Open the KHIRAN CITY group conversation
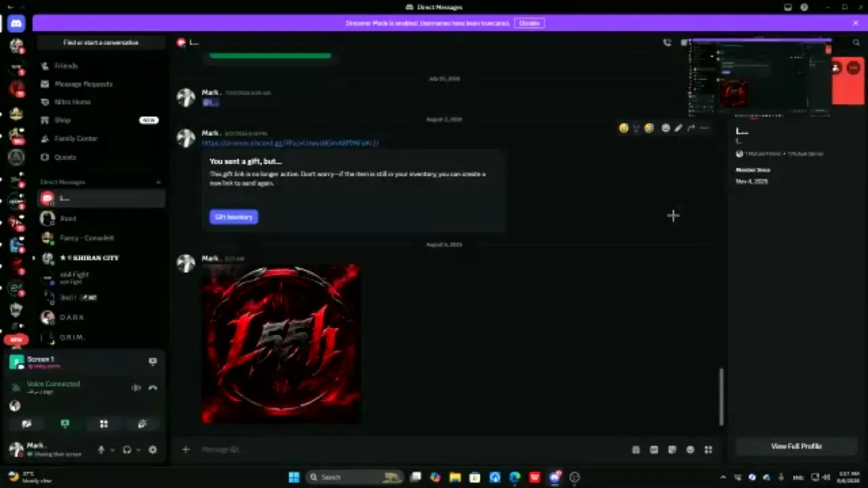Screen dimensions: 868x488 point(101,258)
